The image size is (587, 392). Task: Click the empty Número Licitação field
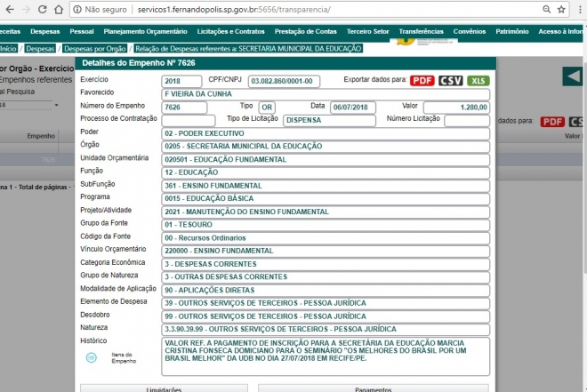click(466, 120)
